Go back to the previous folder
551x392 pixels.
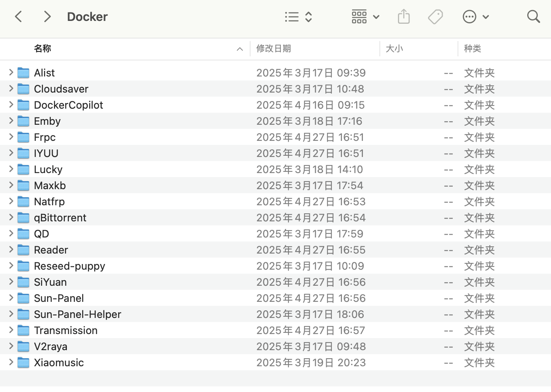pos(19,17)
